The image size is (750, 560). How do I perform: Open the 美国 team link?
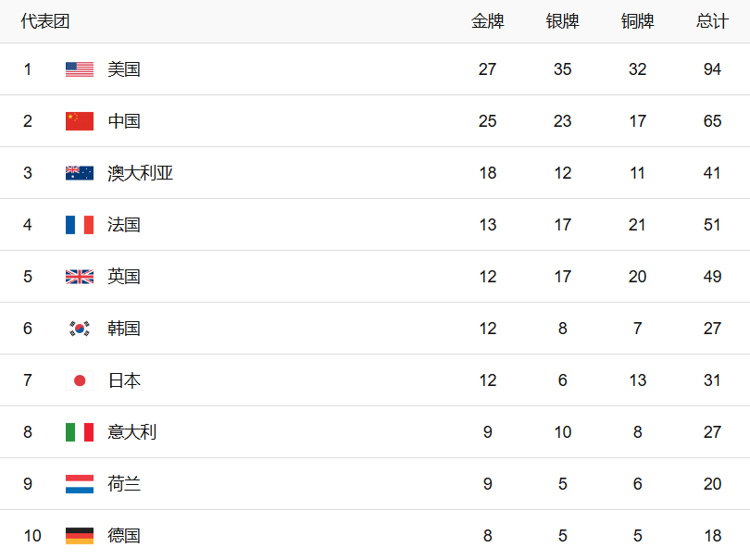click(124, 69)
